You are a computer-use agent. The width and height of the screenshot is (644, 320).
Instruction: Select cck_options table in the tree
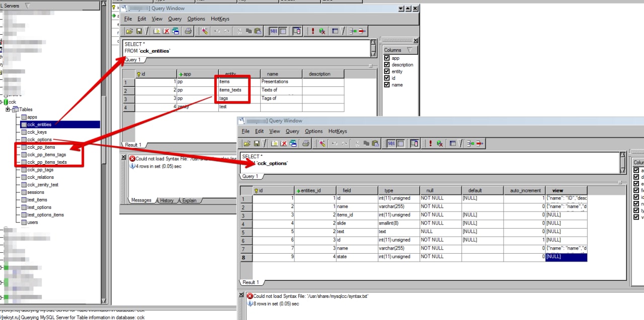pos(39,140)
